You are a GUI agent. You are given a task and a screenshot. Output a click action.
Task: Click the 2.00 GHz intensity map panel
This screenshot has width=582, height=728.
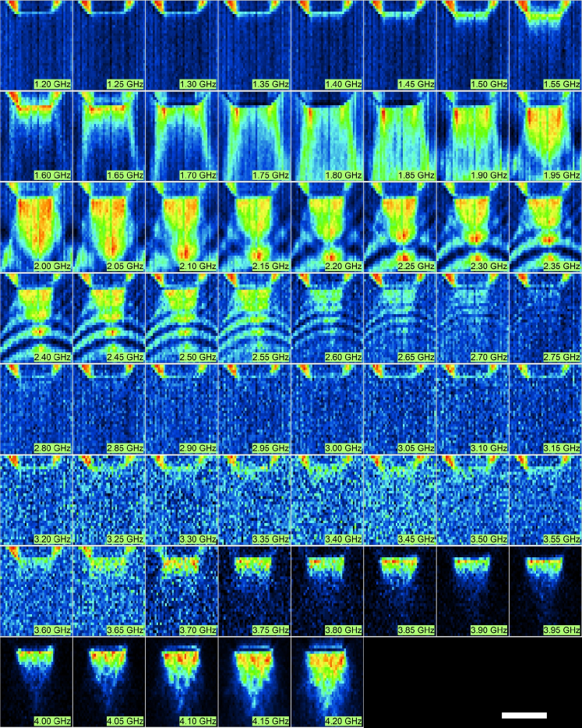pyautogui.click(x=36, y=227)
